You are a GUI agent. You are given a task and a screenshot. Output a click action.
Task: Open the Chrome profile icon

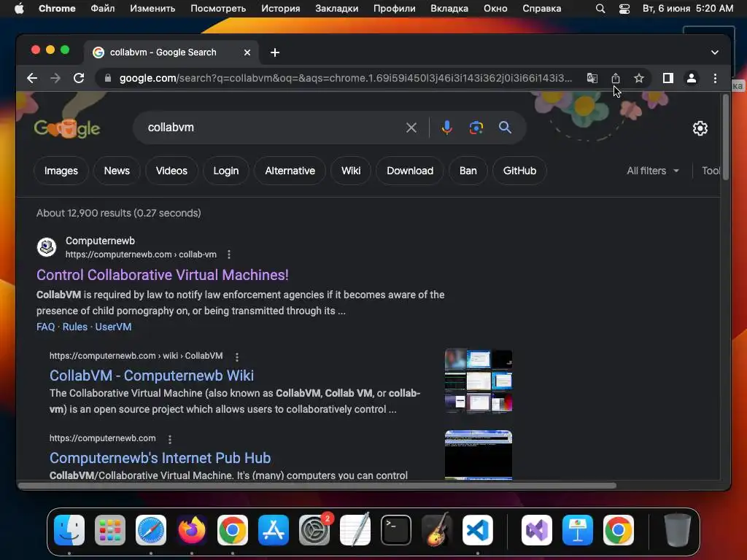click(692, 78)
